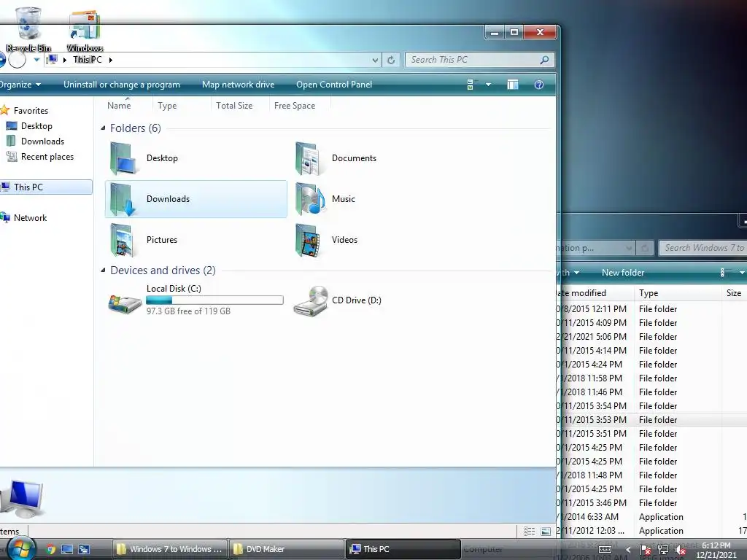Open the Pictures folder icon
Image resolution: width=747 pixels, height=560 pixels.
point(123,240)
